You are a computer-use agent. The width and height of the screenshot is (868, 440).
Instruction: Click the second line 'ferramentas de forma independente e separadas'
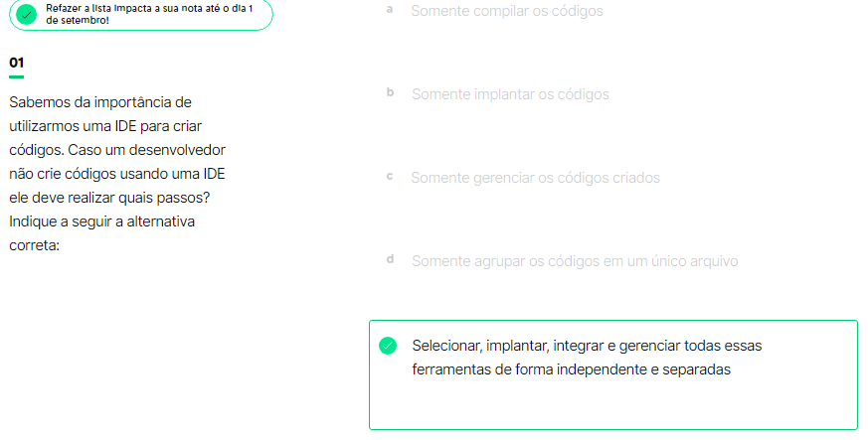571,369
